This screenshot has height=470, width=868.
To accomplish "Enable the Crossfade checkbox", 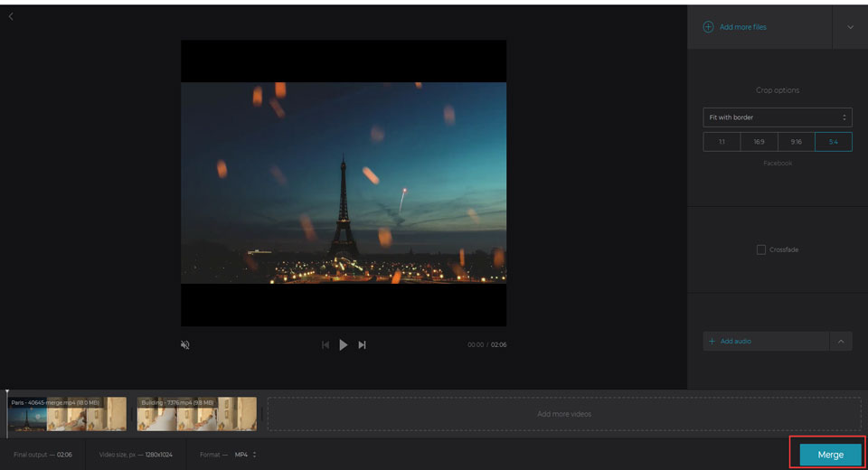I will coord(761,249).
